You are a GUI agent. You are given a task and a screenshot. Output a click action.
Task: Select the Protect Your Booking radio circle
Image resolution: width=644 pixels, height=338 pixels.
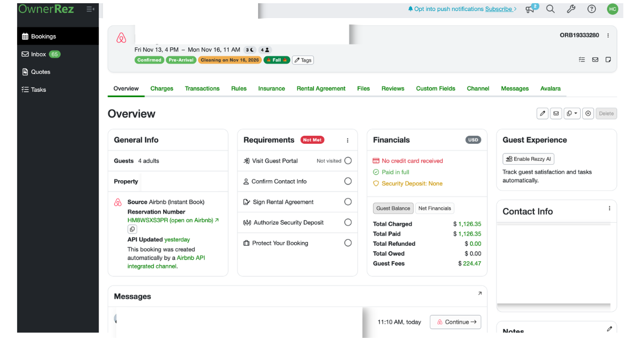click(348, 243)
